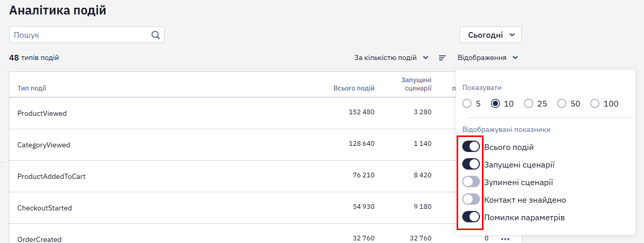
Task: Click the 9 180 launched scenarios value
Action: click(x=422, y=207)
